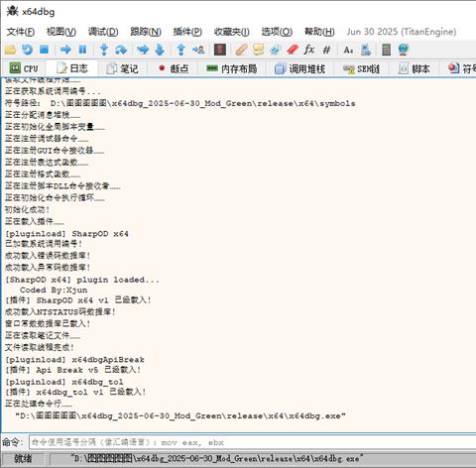476x468 pixels.
Task: Open the calculator icon
Action: 386,50
